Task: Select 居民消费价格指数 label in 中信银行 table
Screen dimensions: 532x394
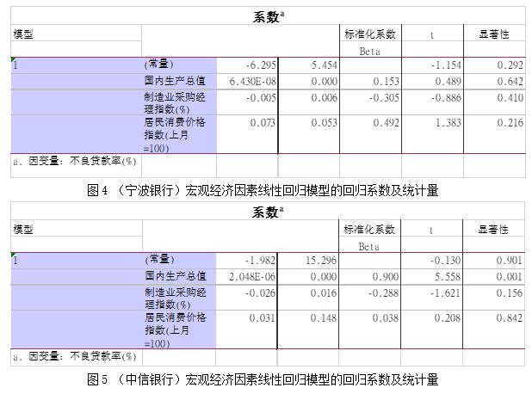Action: pyautogui.click(x=176, y=330)
